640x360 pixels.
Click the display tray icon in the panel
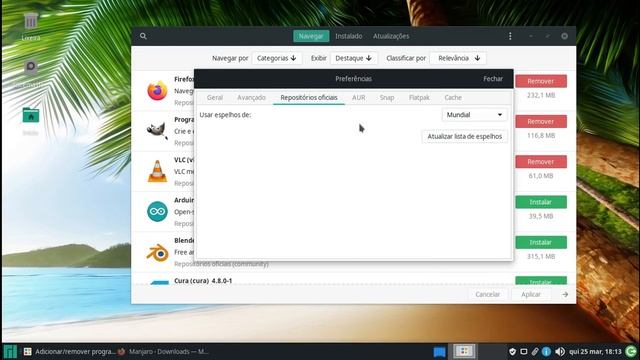(x=524, y=351)
